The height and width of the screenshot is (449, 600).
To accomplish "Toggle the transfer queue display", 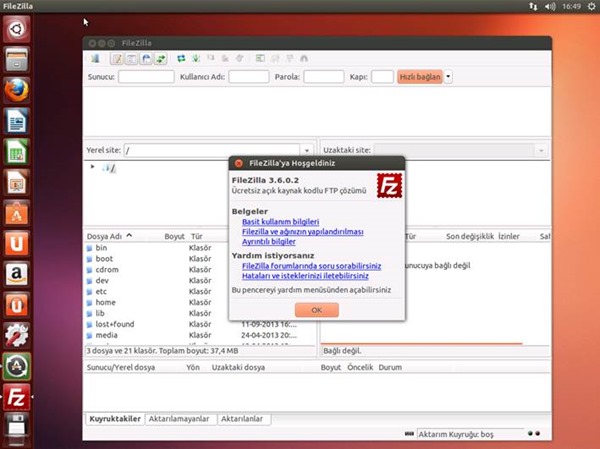I will (x=160, y=59).
